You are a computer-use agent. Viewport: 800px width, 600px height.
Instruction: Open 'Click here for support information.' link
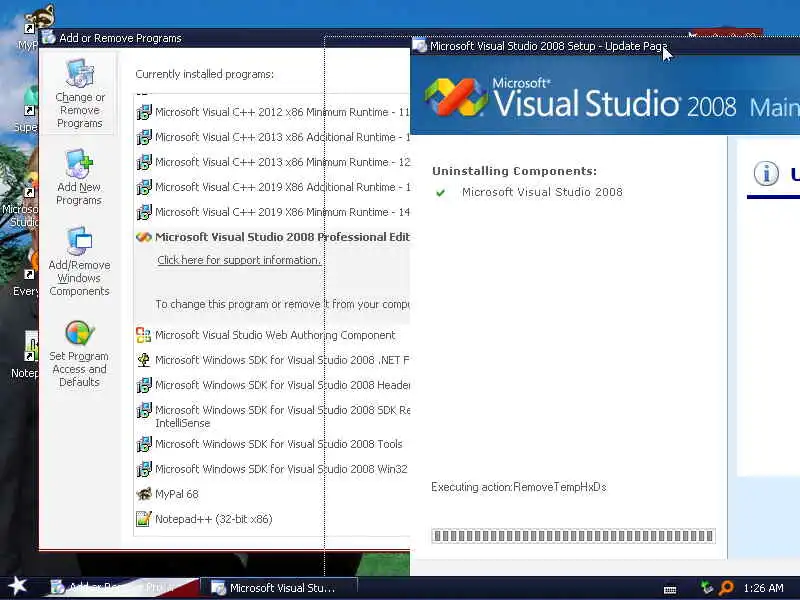point(239,260)
